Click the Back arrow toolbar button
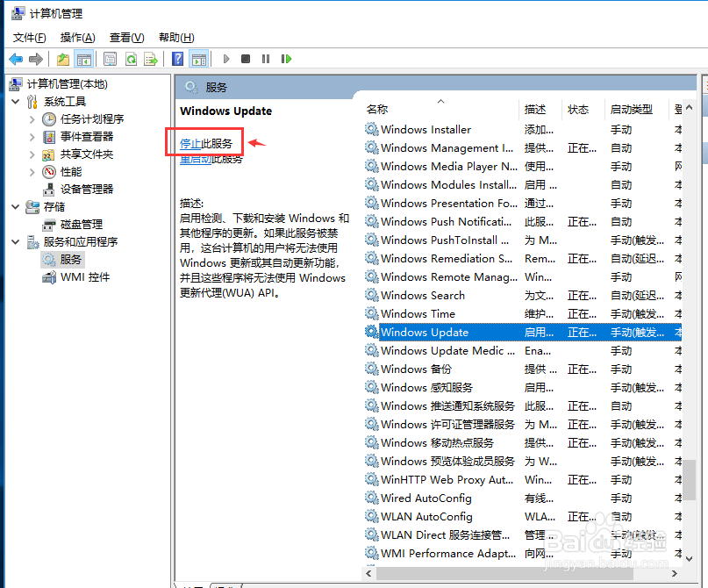The height and width of the screenshot is (588, 708). [16, 59]
